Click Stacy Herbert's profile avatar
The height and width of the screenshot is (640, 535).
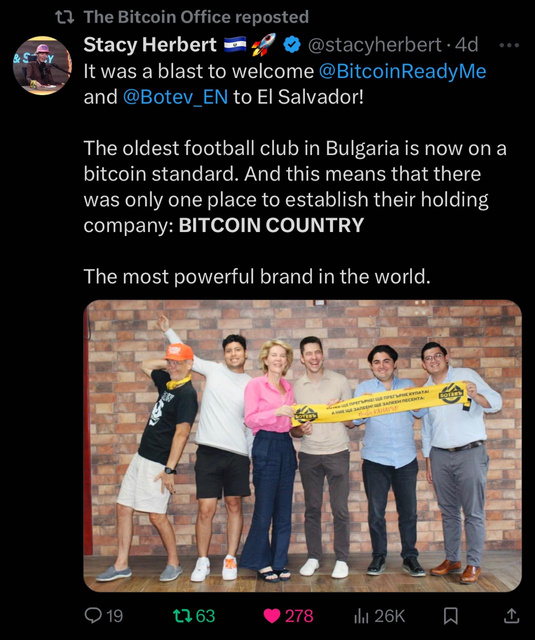coord(42,65)
